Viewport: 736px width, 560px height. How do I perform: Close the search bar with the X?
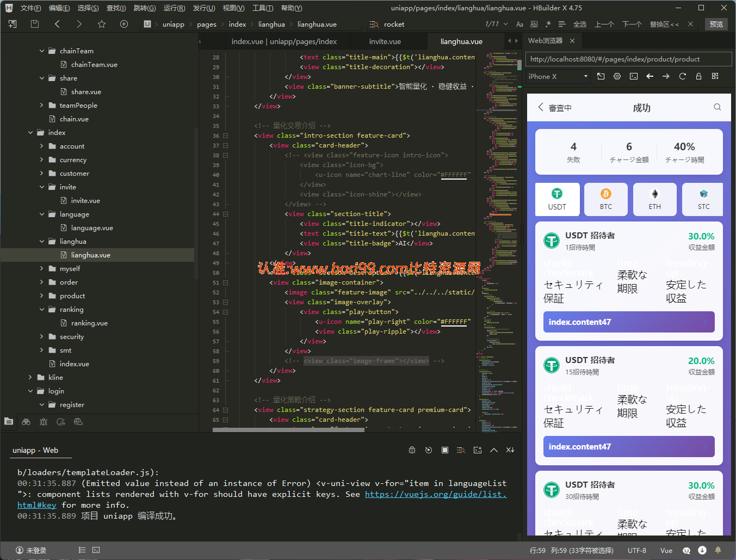(x=690, y=24)
